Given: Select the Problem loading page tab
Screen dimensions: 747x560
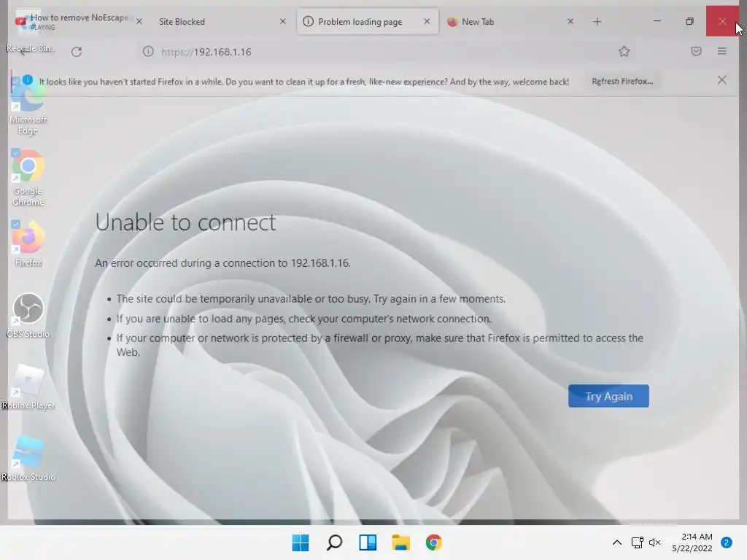Looking at the screenshot, I should point(368,21).
